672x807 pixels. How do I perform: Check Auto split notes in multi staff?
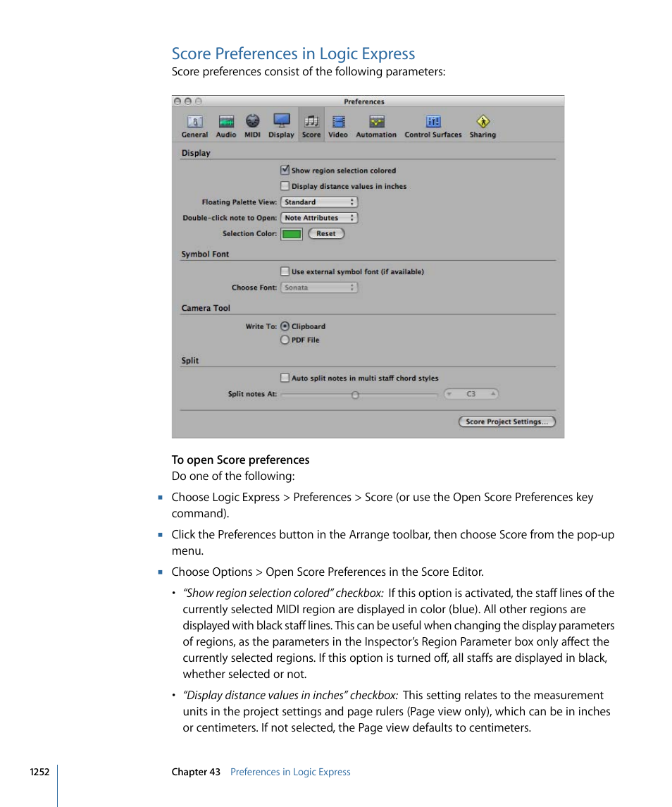click(285, 378)
